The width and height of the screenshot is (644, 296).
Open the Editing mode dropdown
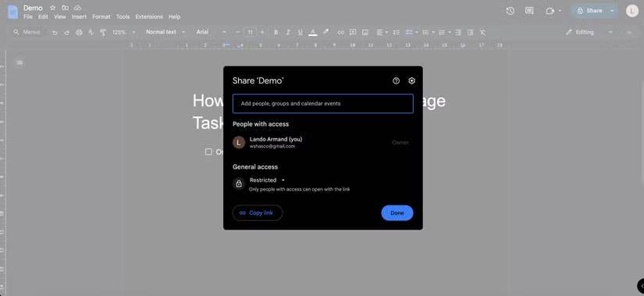coord(589,32)
